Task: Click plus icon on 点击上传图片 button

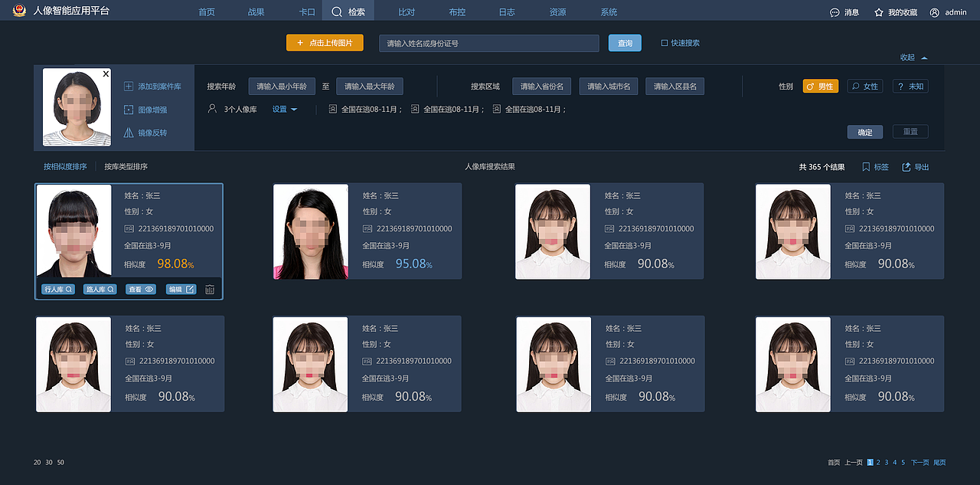Action: point(300,43)
